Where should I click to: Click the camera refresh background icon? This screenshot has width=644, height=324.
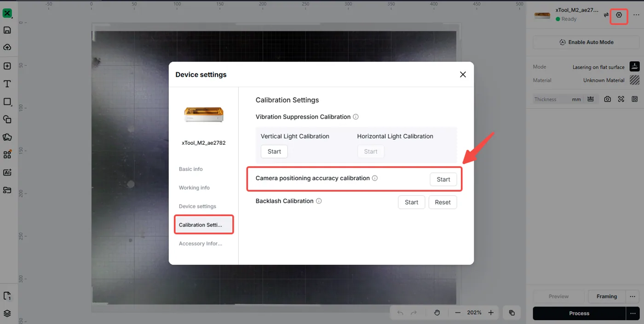pos(608,99)
